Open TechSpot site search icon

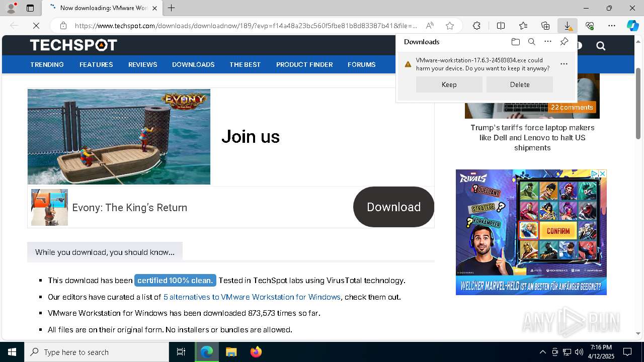coord(601,46)
